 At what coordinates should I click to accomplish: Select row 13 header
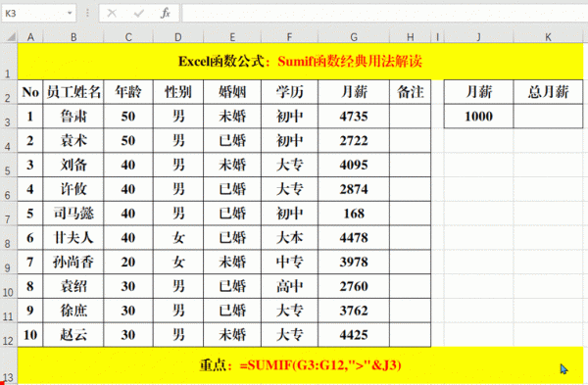click(x=8, y=365)
